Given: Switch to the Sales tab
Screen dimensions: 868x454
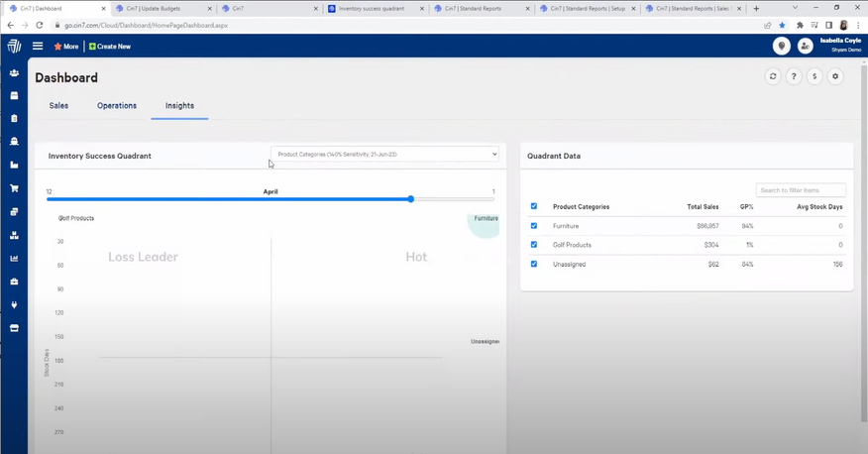Looking at the screenshot, I should tap(58, 105).
